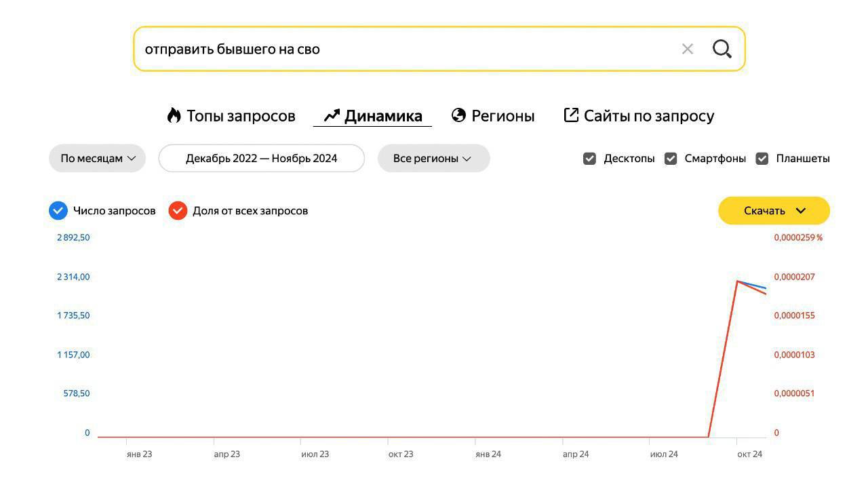Switch to the Топы запросов tab
Image resolution: width=868 pixels, height=485 pixels.
click(x=241, y=116)
